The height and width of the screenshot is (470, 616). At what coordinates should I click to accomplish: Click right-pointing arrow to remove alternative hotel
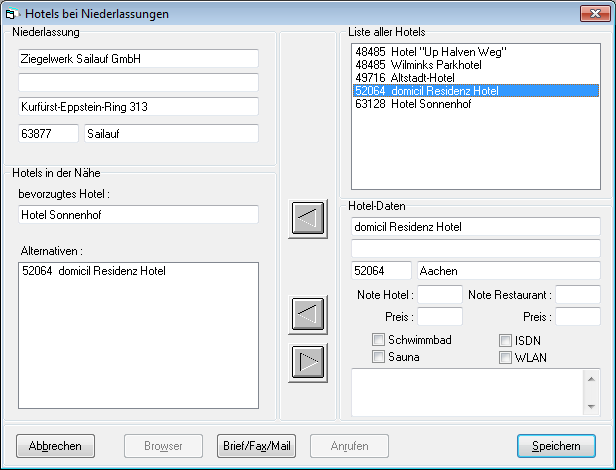click(x=308, y=361)
